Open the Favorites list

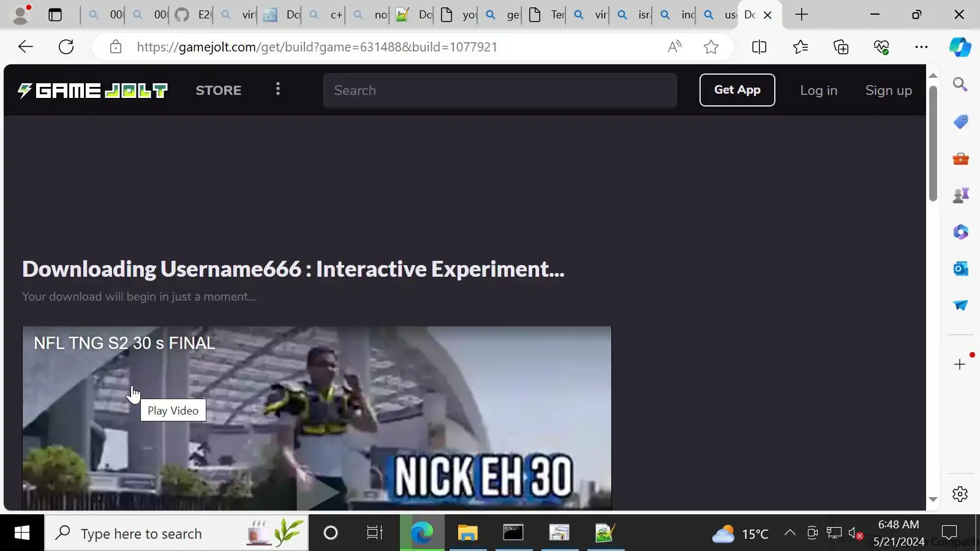(800, 47)
